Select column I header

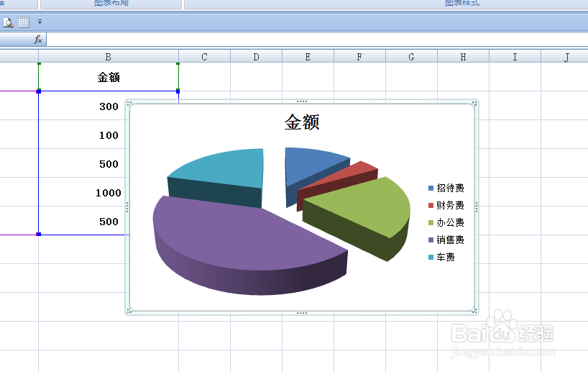(515, 57)
